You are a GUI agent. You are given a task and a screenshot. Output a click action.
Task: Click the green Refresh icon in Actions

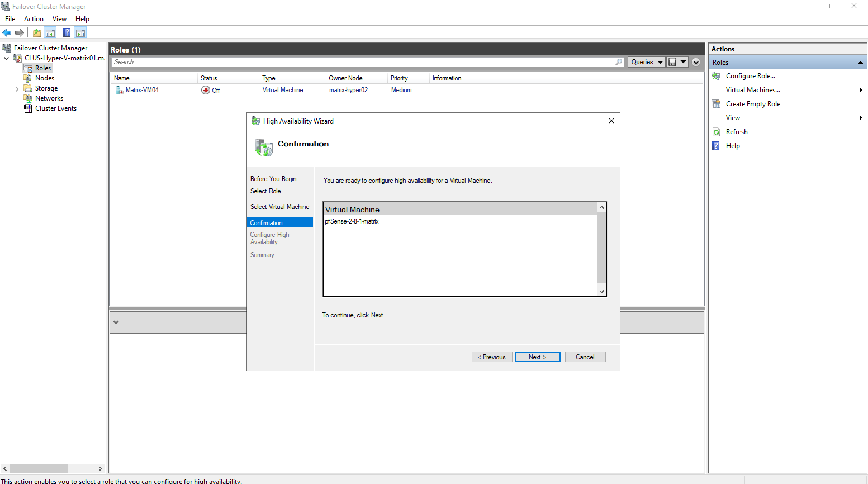click(x=716, y=132)
